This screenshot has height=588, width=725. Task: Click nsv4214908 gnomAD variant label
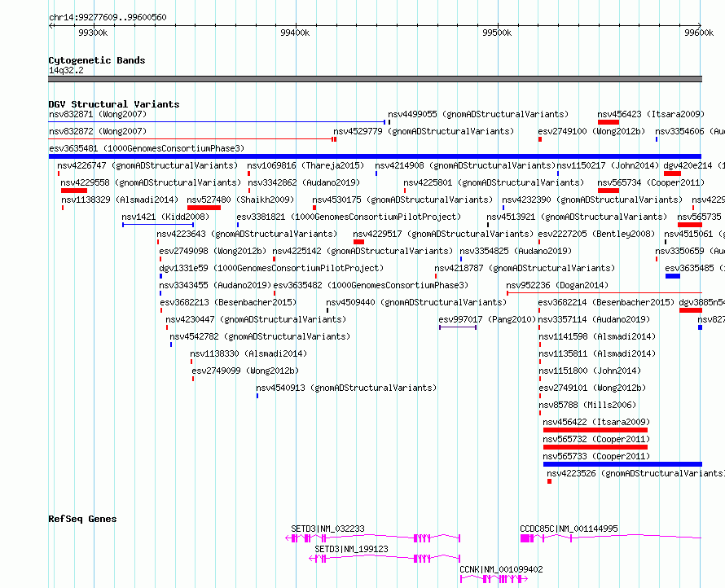[465, 165]
